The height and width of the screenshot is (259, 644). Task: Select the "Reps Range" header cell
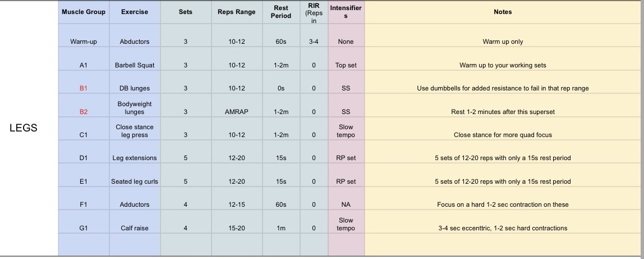237,12
